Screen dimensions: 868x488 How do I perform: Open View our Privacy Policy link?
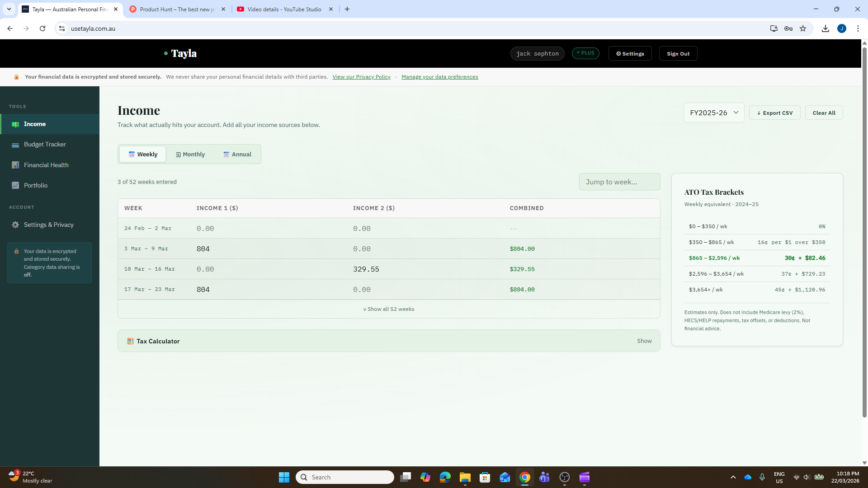361,77
